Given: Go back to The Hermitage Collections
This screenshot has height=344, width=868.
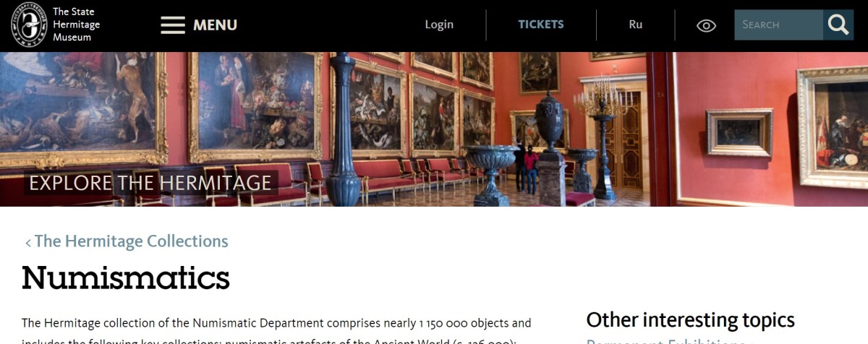Looking at the screenshot, I should pyautogui.click(x=131, y=241).
